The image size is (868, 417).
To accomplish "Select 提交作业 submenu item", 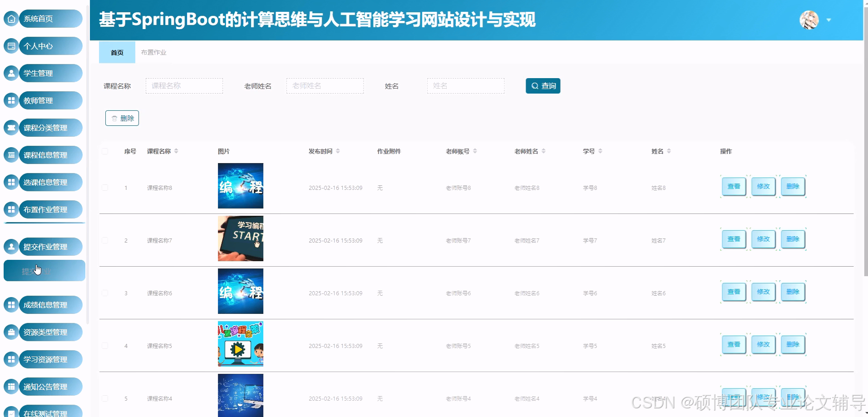I will click(44, 271).
